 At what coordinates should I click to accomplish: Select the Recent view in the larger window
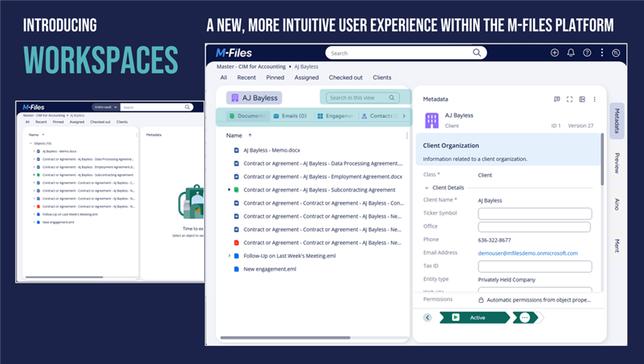tap(247, 77)
